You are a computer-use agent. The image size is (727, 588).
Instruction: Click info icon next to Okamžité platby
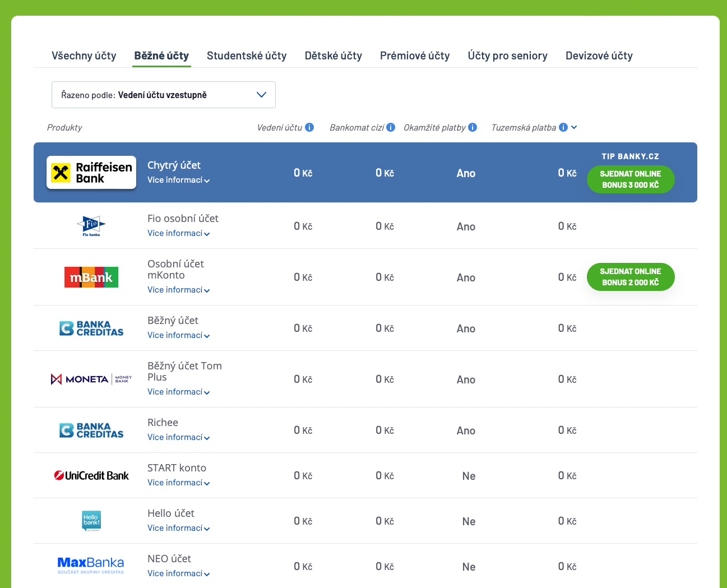(473, 127)
